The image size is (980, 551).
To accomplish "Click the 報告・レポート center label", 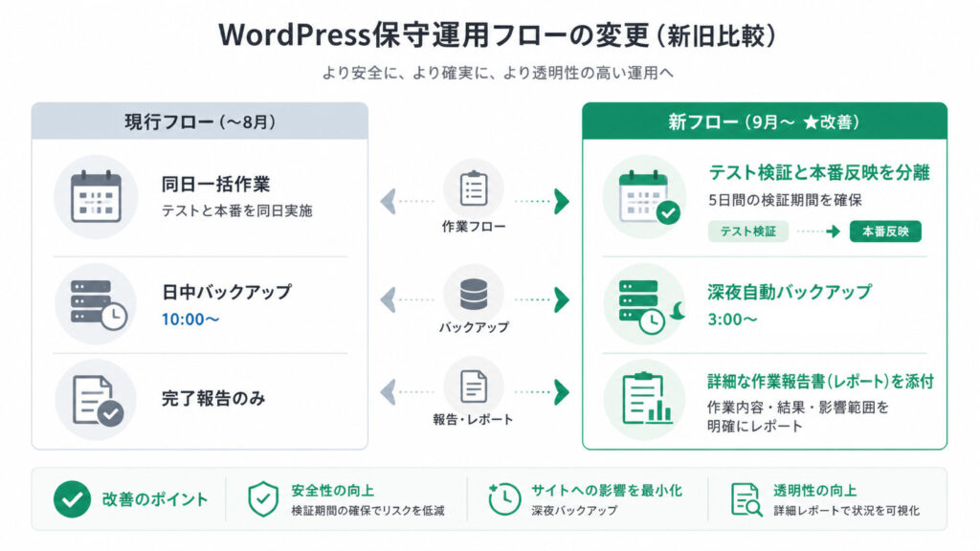I will (x=473, y=419).
